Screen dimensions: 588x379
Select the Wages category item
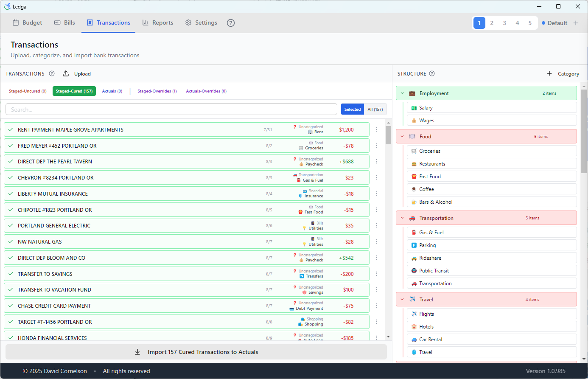click(x=492, y=121)
